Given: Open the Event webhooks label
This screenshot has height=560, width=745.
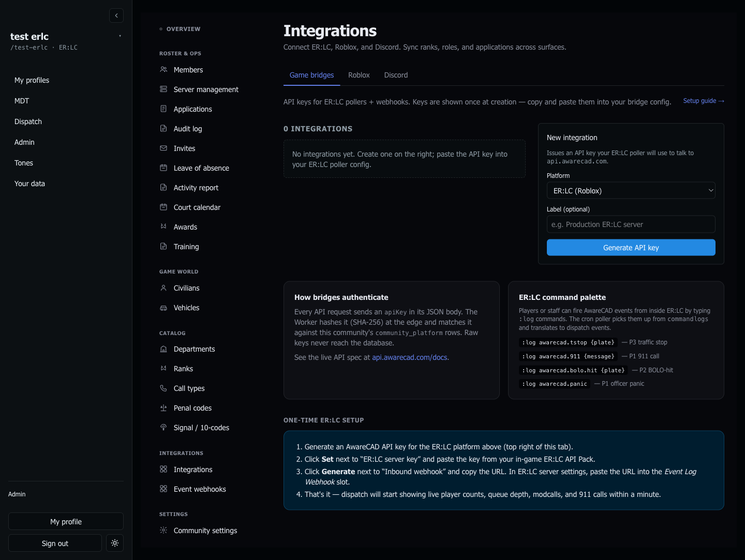Looking at the screenshot, I should (x=200, y=489).
